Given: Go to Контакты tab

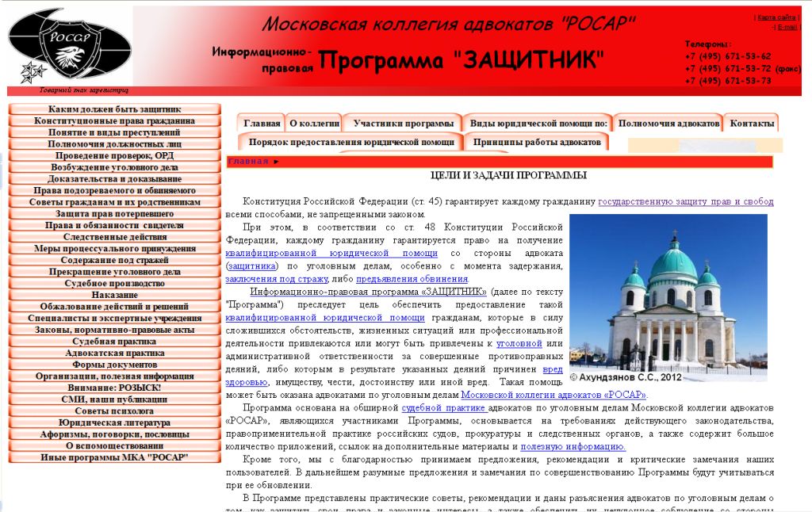Looking at the screenshot, I should tap(752, 123).
